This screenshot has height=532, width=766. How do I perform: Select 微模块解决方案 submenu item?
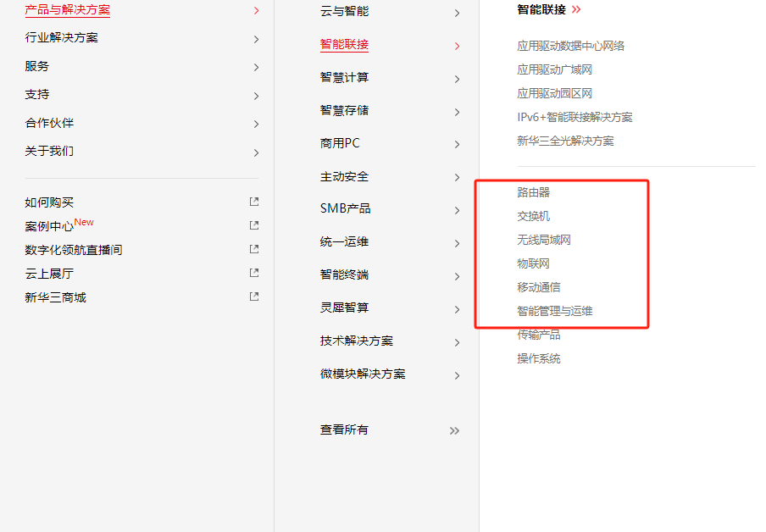pyautogui.click(x=363, y=374)
